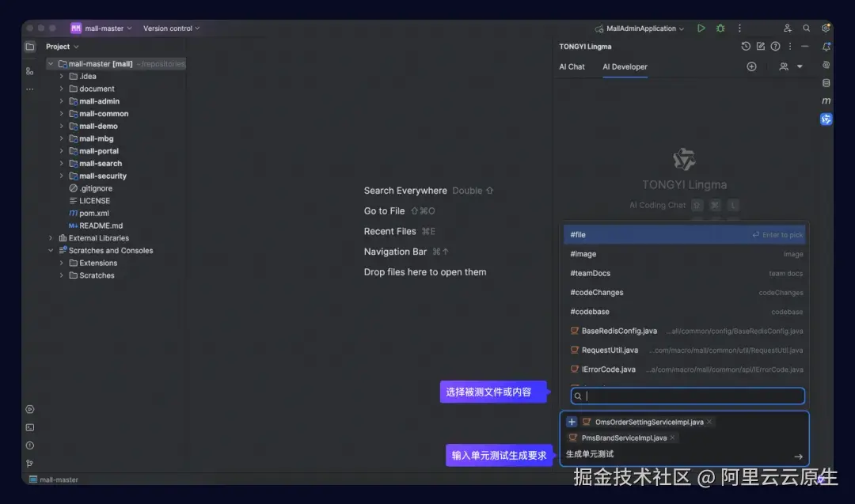Collapse the Scratches and Consoles node
The width and height of the screenshot is (855, 504).
coord(51,251)
